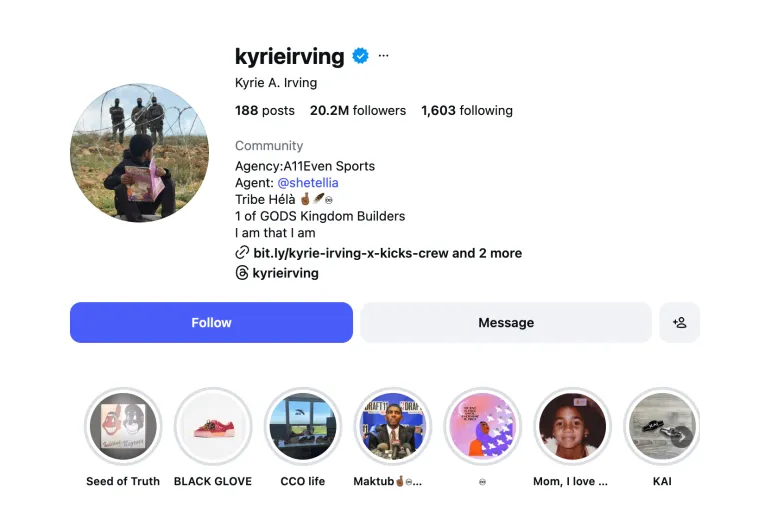The width and height of the screenshot is (770, 513).
Task: Open the BLACK GLOVE highlight
Action: pos(213,426)
